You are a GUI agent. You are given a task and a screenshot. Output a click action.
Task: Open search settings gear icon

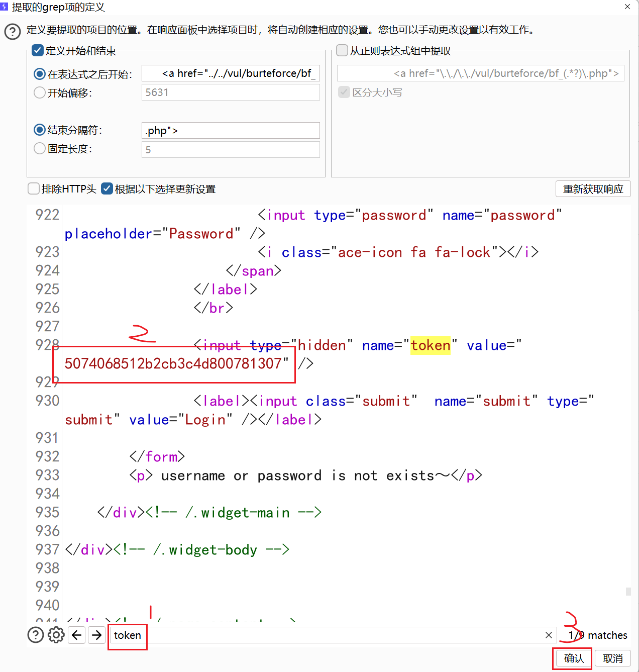[x=56, y=635]
